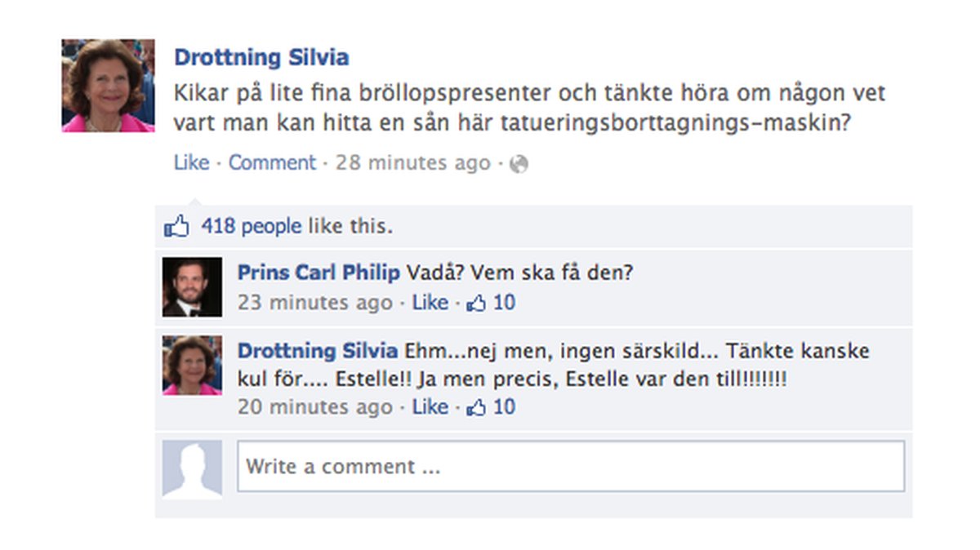The width and height of the screenshot is (980, 550).
Task: Open Drottning Silvia's main post profile picture
Action: click(108, 85)
